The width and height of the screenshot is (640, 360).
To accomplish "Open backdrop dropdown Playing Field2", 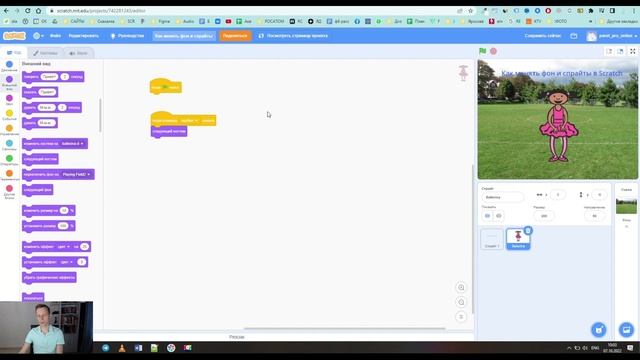I will [x=76, y=174].
